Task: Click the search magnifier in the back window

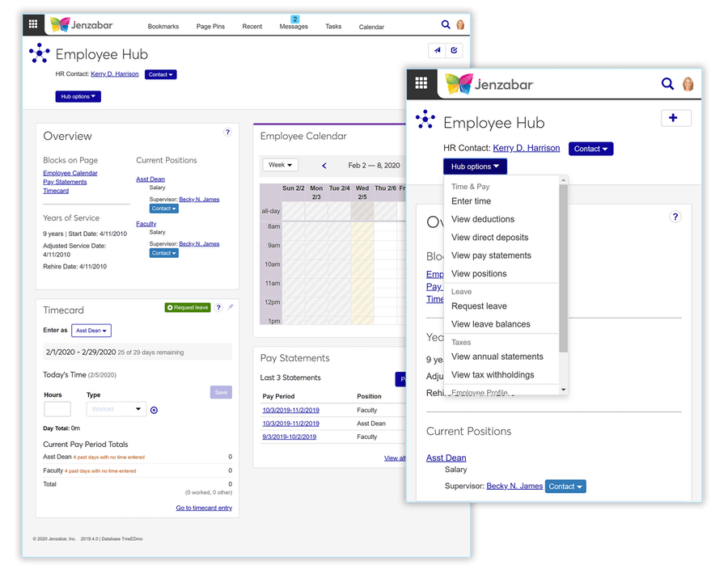Action: 445,24
